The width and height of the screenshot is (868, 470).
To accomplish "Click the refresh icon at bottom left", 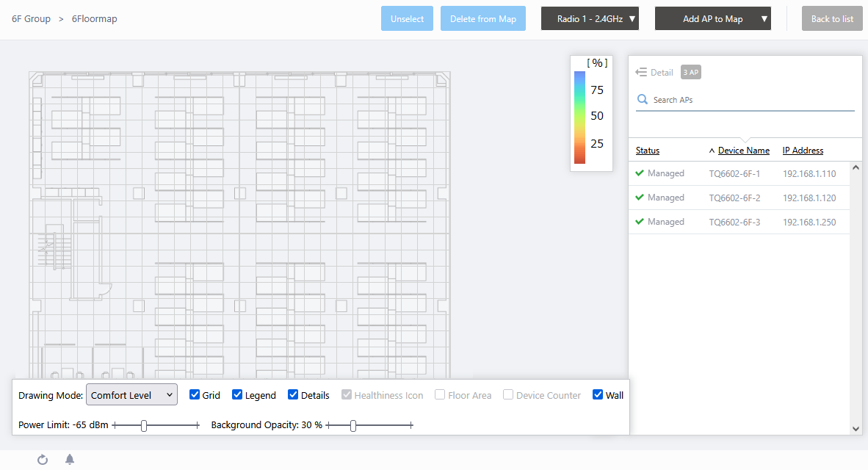I will [x=43, y=460].
